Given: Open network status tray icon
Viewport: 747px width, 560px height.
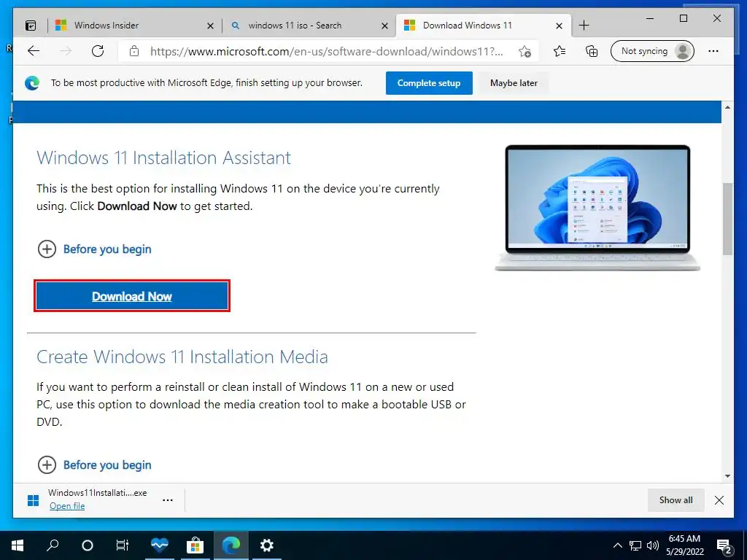Looking at the screenshot, I should pos(635,545).
